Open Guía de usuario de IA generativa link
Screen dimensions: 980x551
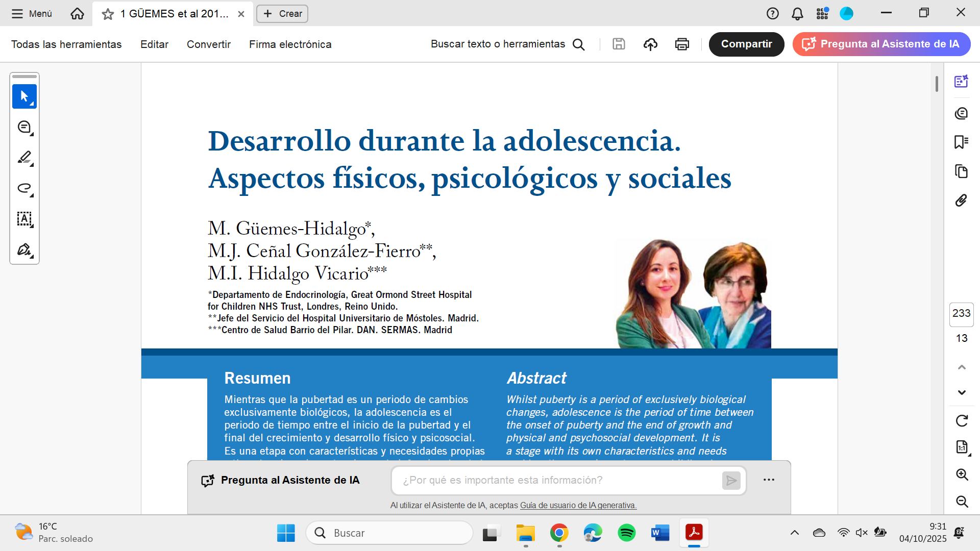click(578, 505)
